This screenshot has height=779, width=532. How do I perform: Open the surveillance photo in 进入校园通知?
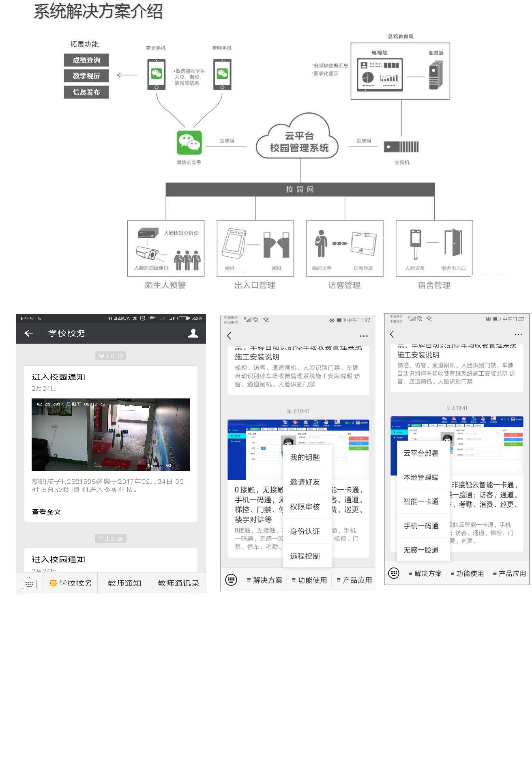coord(111,435)
